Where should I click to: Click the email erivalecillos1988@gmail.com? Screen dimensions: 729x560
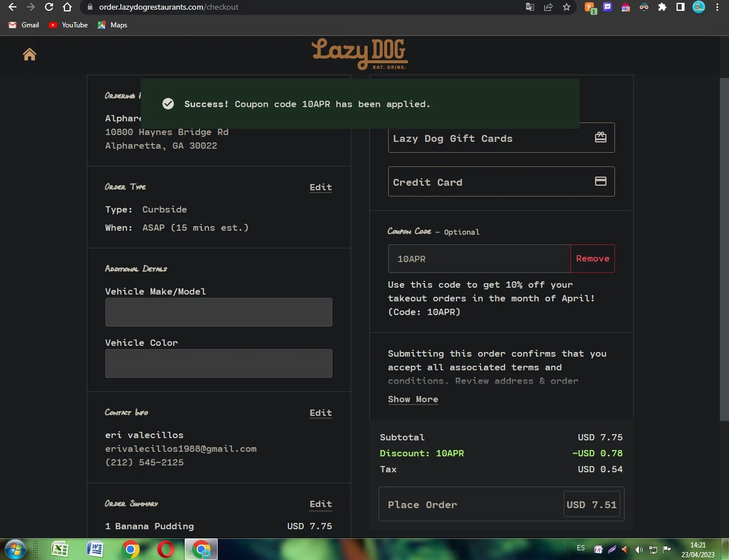click(181, 449)
